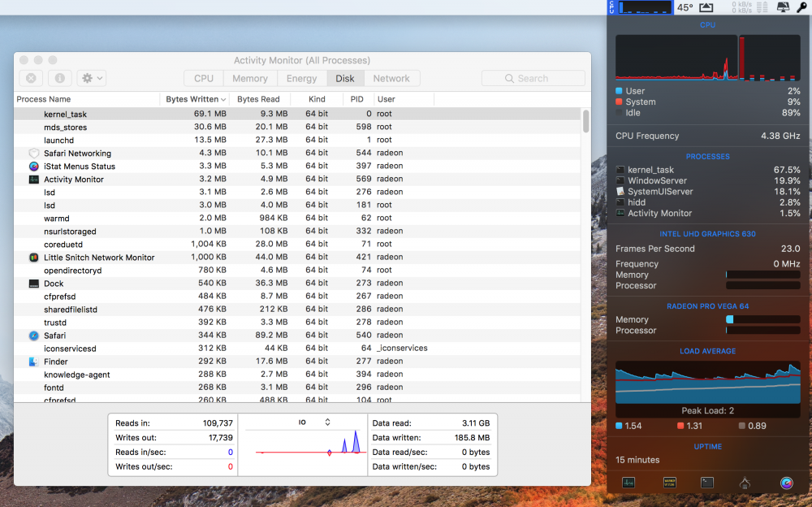This screenshot has height=507, width=812.
Task: Sort by the Kind column header
Action: pyautogui.click(x=317, y=99)
